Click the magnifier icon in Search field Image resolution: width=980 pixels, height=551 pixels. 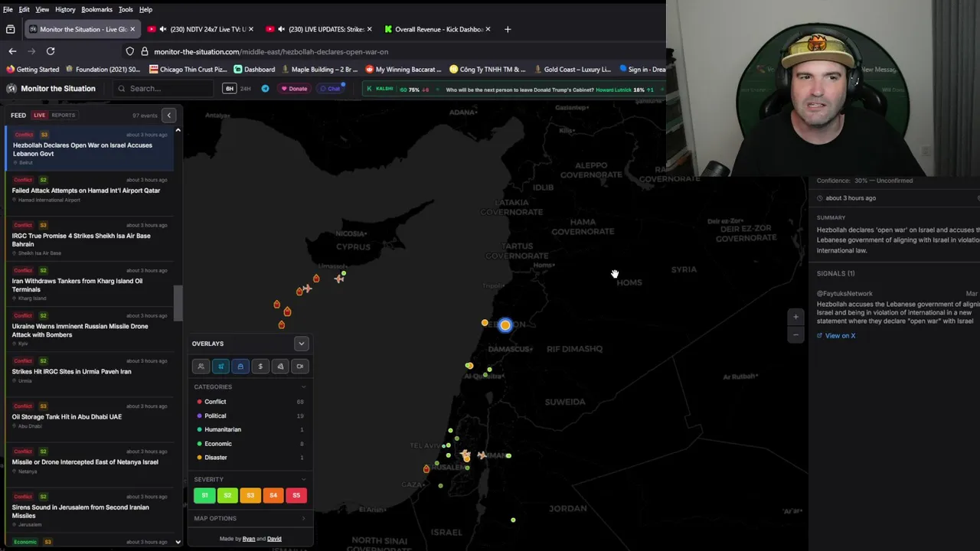click(x=121, y=89)
